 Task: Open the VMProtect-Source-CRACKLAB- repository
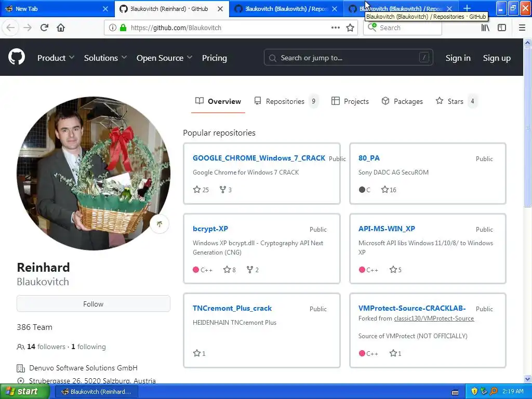(x=412, y=308)
